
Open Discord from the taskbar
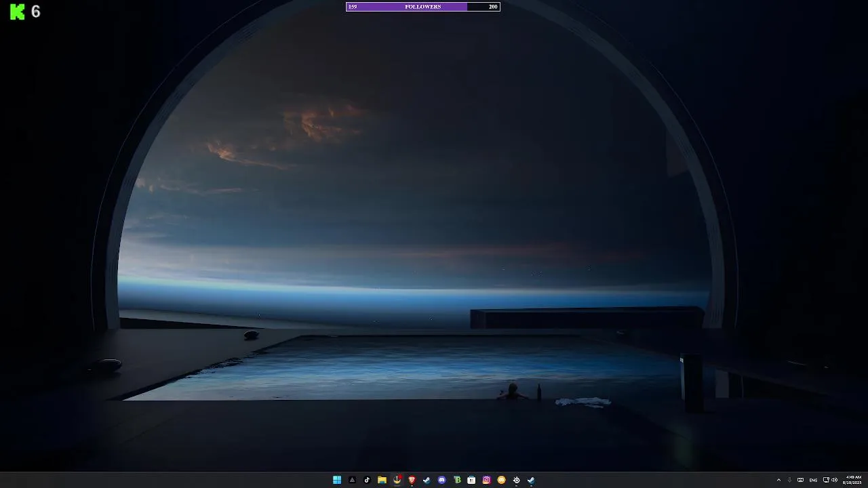[x=441, y=480]
